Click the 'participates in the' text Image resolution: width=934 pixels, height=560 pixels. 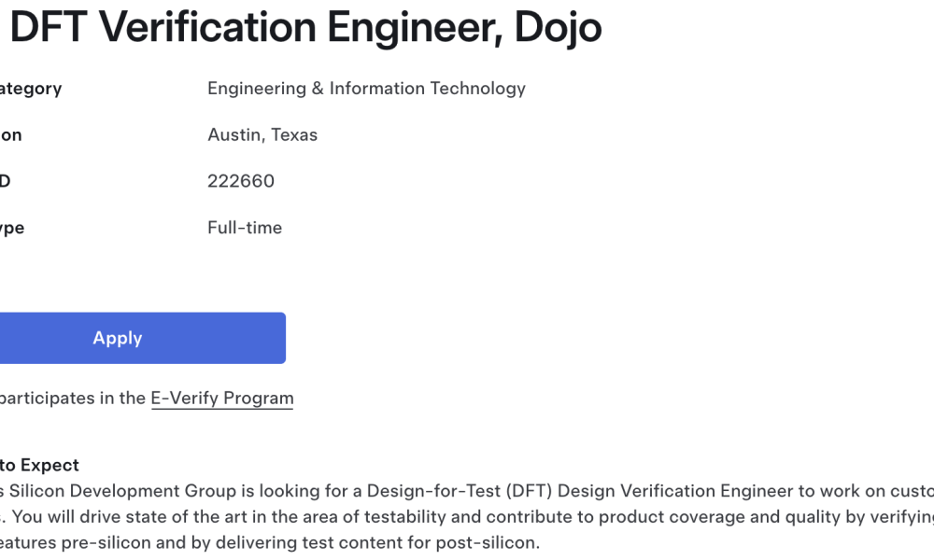pyautogui.click(x=73, y=399)
